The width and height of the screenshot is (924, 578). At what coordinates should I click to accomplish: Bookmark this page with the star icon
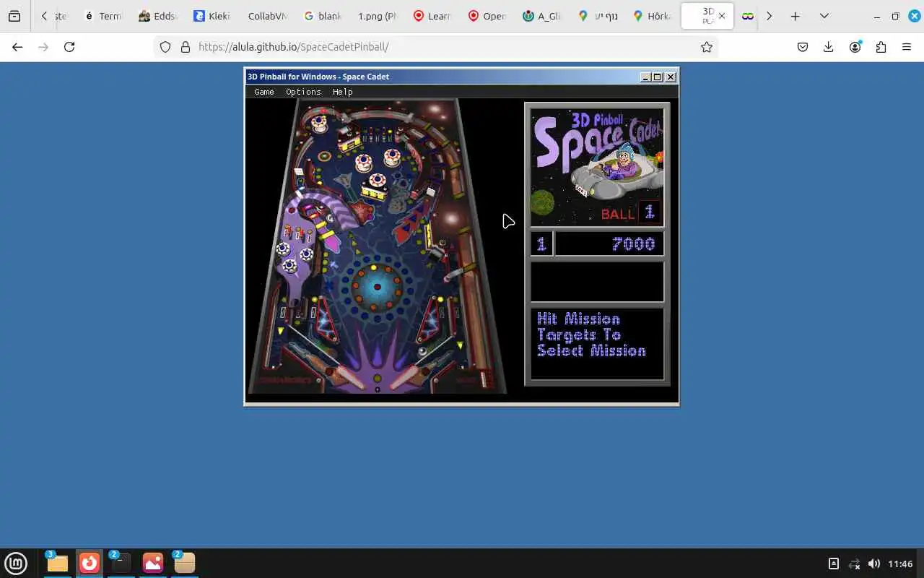(x=707, y=47)
